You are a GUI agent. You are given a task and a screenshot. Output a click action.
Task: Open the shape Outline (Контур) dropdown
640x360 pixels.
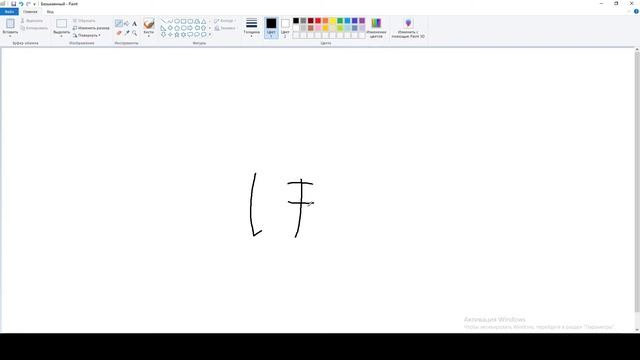[224, 21]
